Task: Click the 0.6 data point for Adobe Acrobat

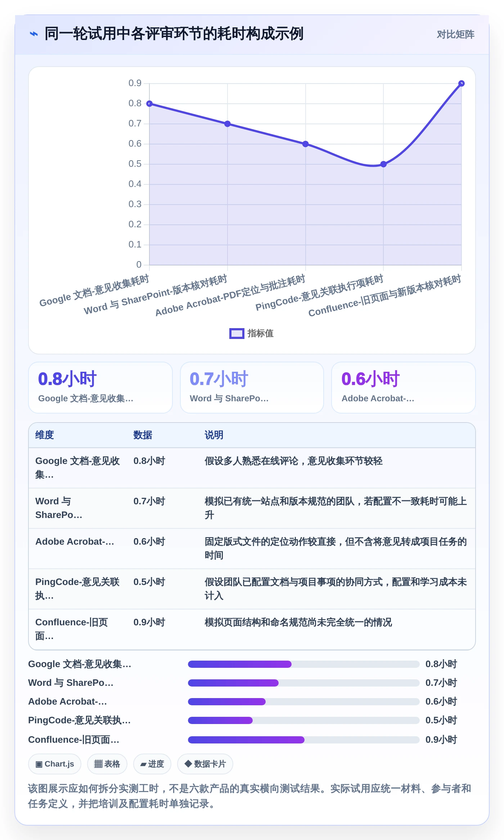Action: pyautogui.click(x=306, y=144)
